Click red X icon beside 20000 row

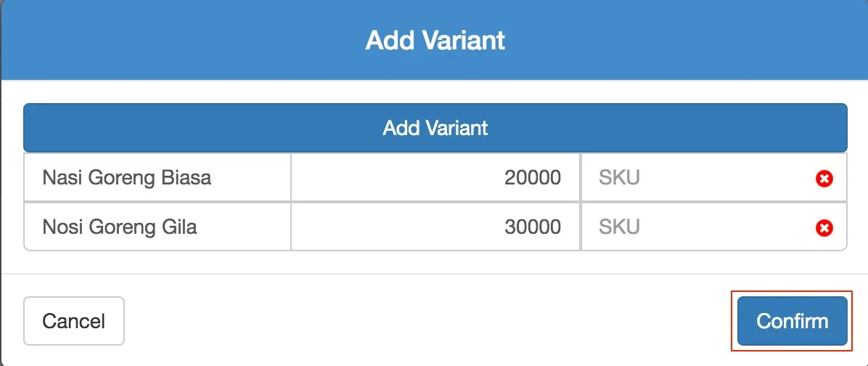click(x=824, y=179)
